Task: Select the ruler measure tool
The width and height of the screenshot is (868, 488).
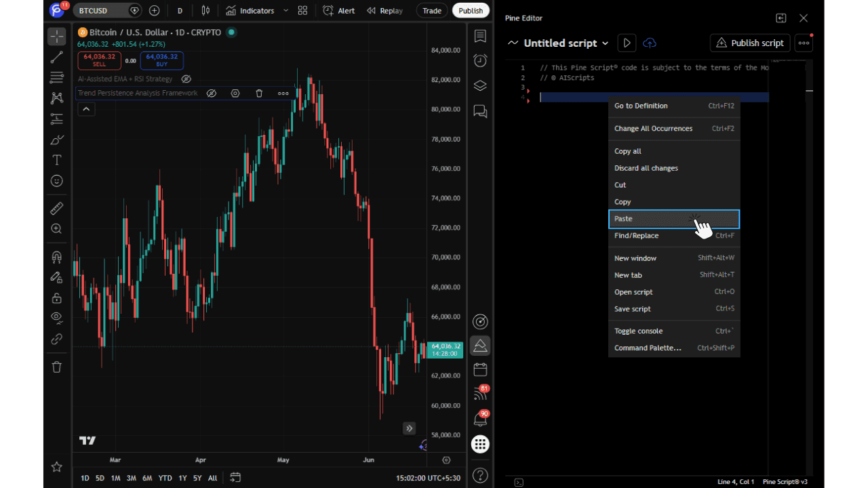Action: pyautogui.click(x=57, y=209)
